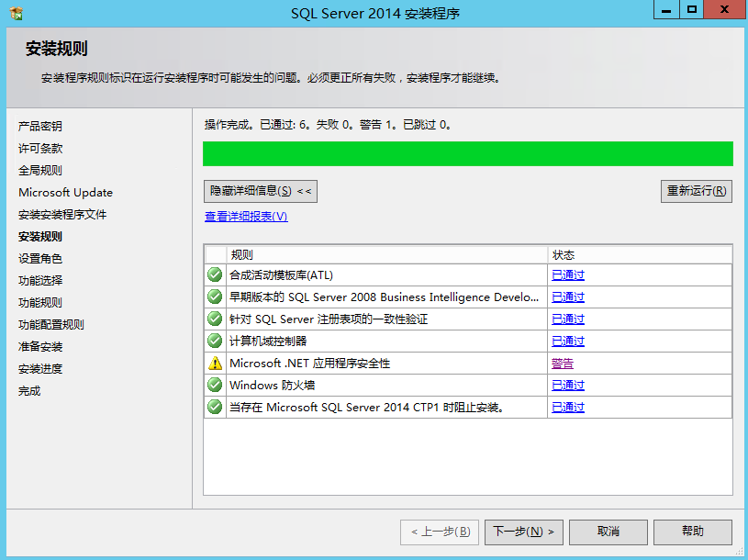Viewport: 748px width, 560px height.
Task: Click rule text 计算机域控制器
Action: point(268,342)
